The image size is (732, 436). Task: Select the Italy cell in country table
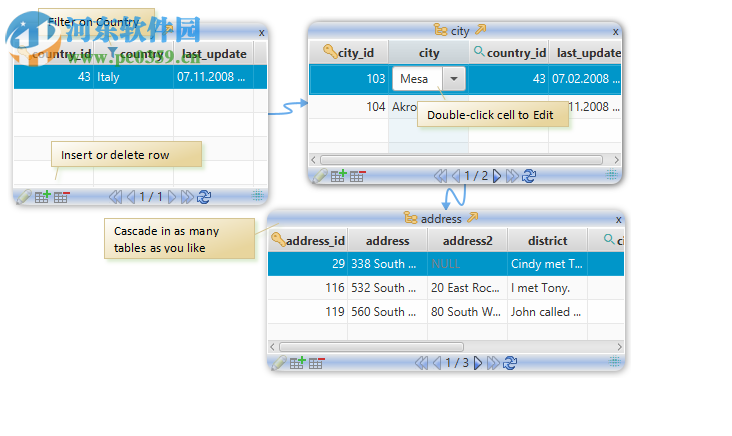pos(134,77)
